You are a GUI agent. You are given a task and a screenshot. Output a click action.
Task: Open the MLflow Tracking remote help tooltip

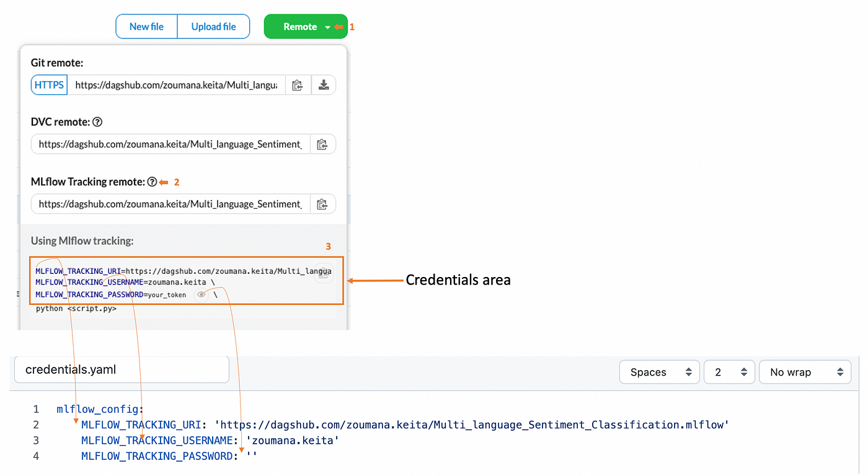coord(153,182)
